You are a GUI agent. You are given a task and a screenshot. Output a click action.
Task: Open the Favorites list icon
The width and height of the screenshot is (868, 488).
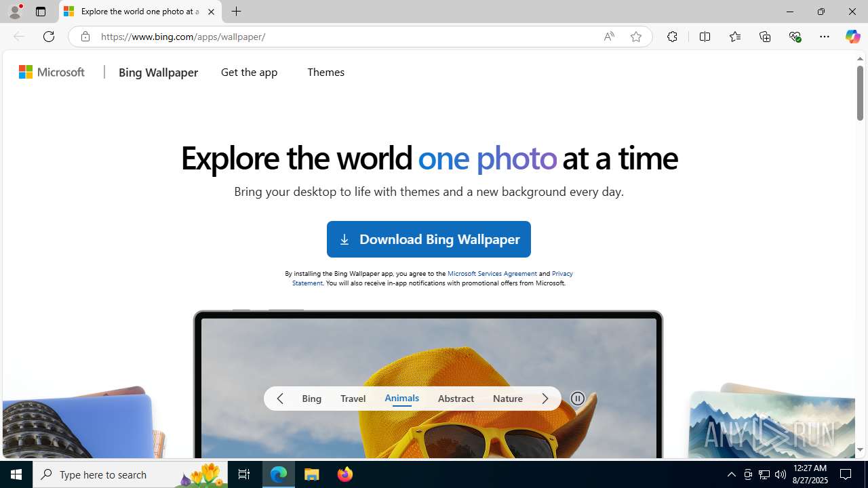(735, 37)
